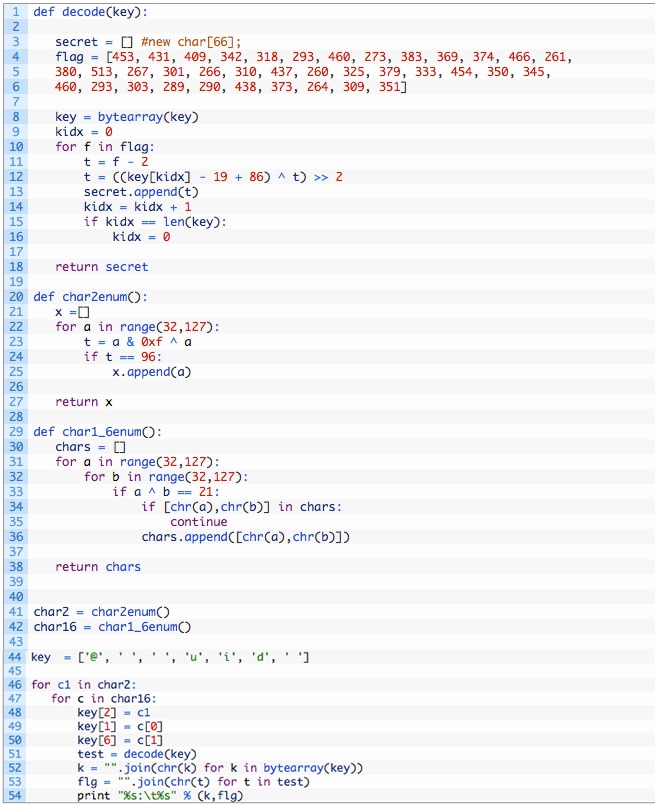The width and height of the screenshot is (655, 805).
Task: Click the '>> 2' shift on line 12
Action: click(x=328, y=177)
